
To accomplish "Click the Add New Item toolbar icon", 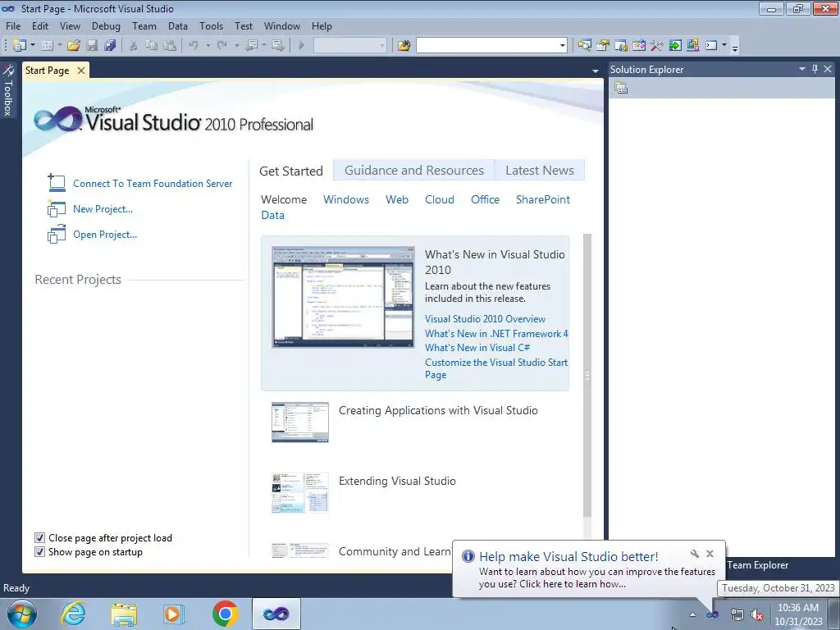I will click(x=47, y=46).
